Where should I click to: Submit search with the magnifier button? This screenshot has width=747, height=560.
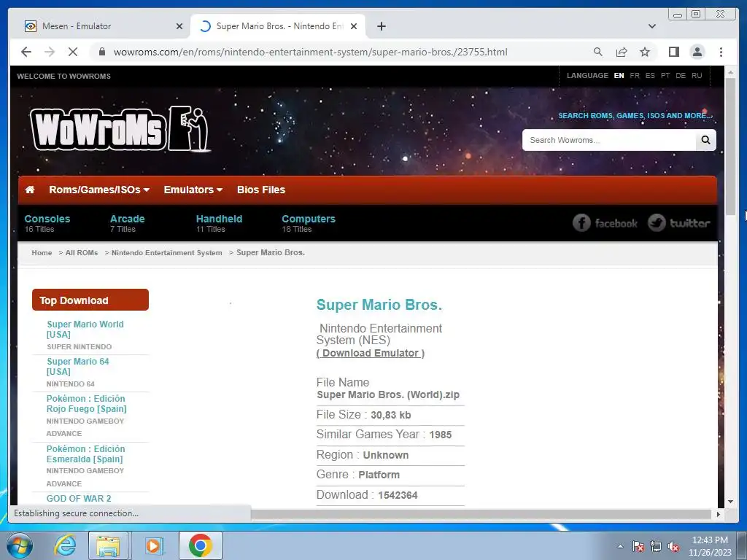coord(705,140)
